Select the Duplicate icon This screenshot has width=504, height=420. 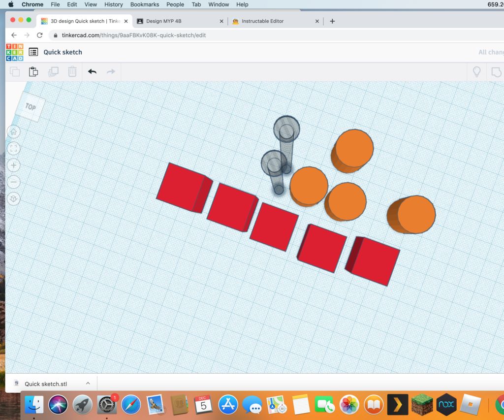(x=53, y=71)
